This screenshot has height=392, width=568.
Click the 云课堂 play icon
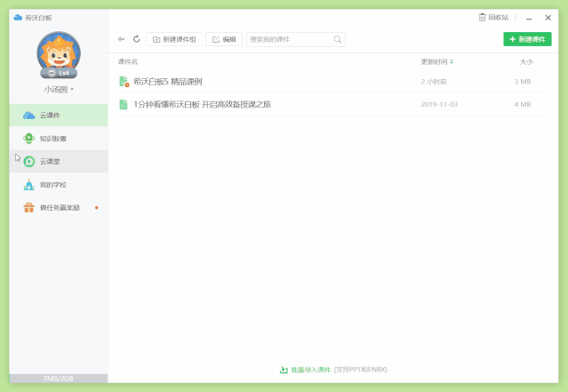coord(29,161)
